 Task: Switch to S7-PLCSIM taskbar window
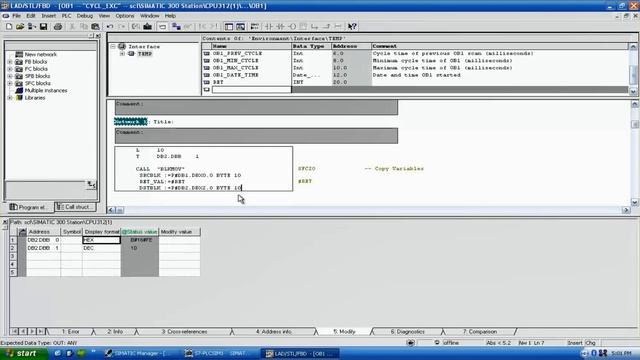[220, 353]
